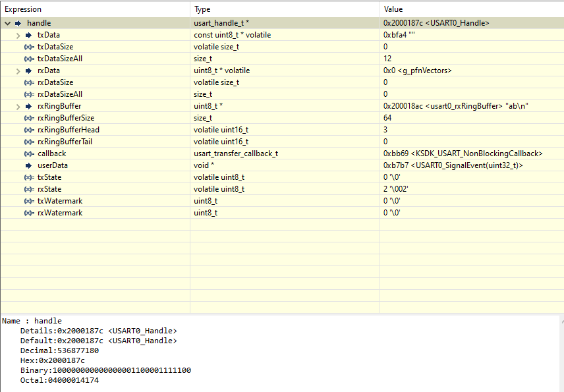
Task: Click the variable icon next to txDataSize
Action: click(x=29, y=47)
